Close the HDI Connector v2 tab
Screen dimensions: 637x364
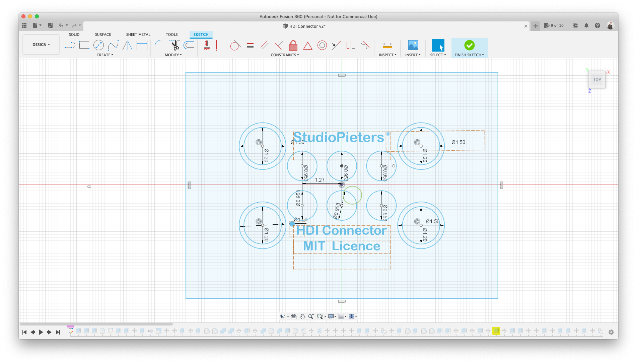(525, 26)
